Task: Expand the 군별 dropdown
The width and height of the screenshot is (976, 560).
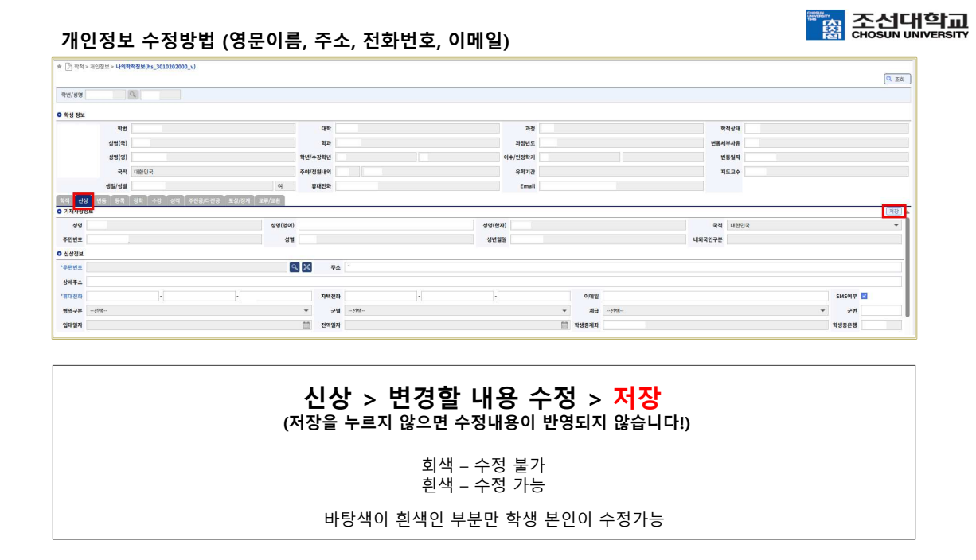Action: click(x=458, y=310)
